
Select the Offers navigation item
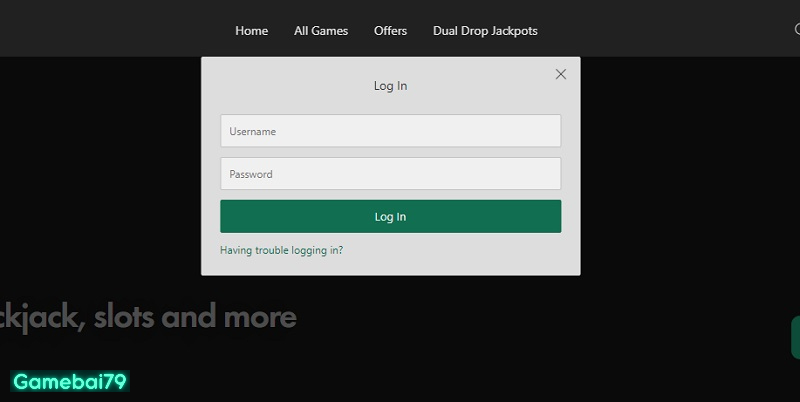tap(390, 31)
